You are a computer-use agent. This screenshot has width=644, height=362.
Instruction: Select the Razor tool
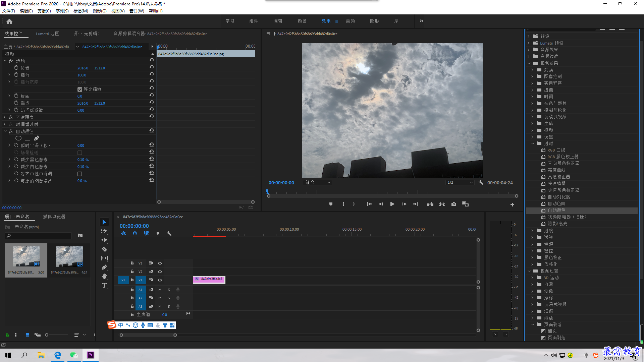pyautogui.click(x=104, y=249)
